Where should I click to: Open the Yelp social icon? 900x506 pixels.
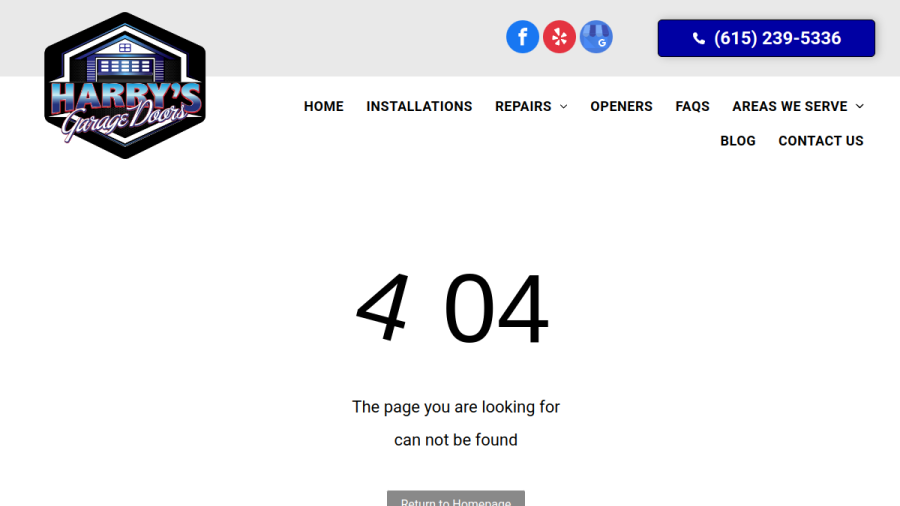[x=559, y=37]
